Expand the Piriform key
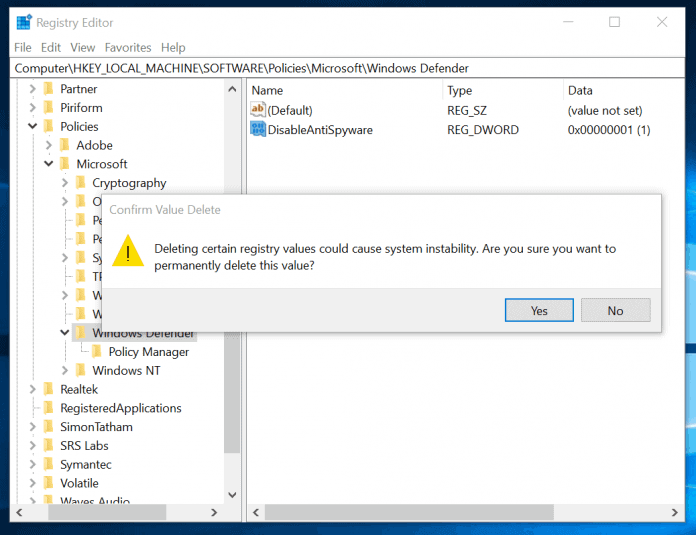The width and height of the screenshot is (696, 535). coord(32,107)
